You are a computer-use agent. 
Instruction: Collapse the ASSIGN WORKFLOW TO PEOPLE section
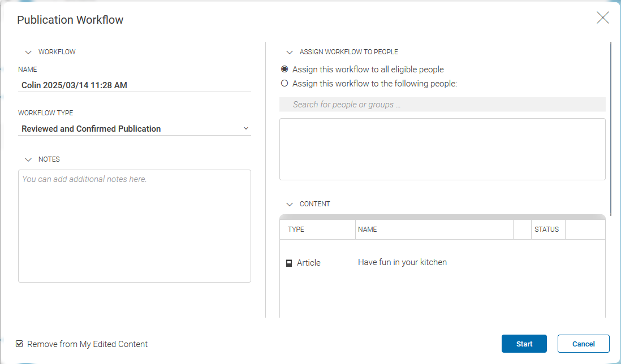290,51
